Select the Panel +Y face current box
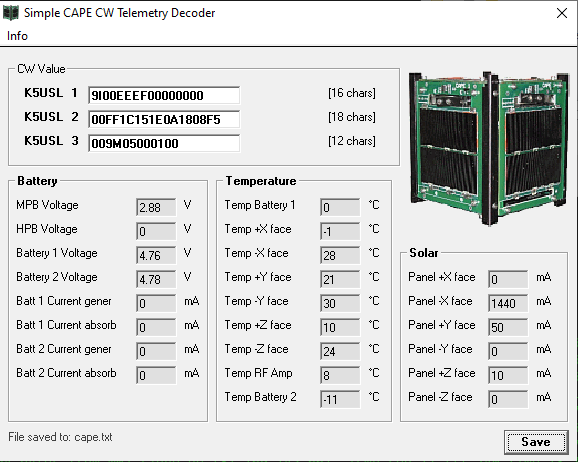The height and width of the screenshot is (462, 578). pos(508,327)
